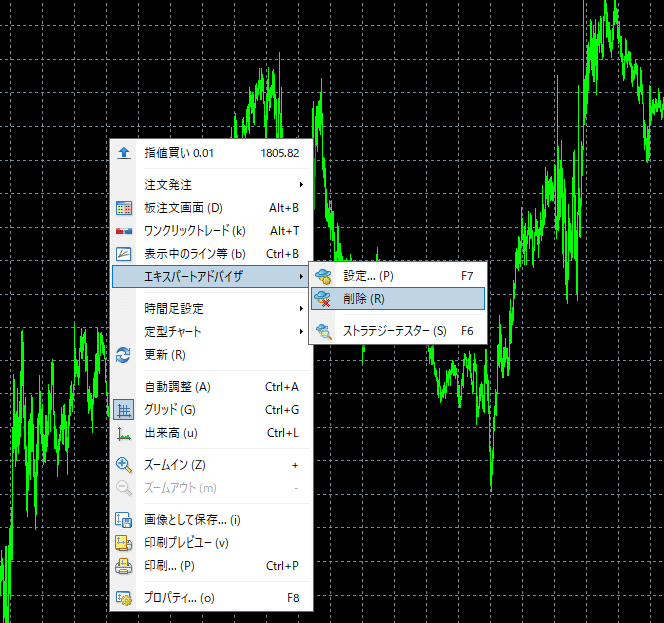This screenshot has height=623, width=664.
Task: Click the 出来高 volumes icon
Action: pos(124,434)
